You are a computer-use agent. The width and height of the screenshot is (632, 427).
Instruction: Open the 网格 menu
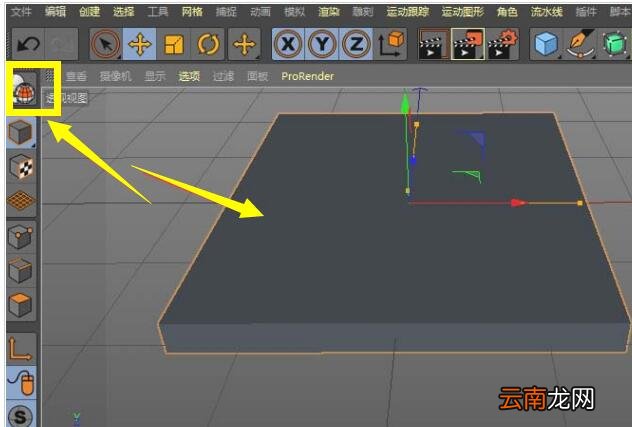(x=192, y=12)
